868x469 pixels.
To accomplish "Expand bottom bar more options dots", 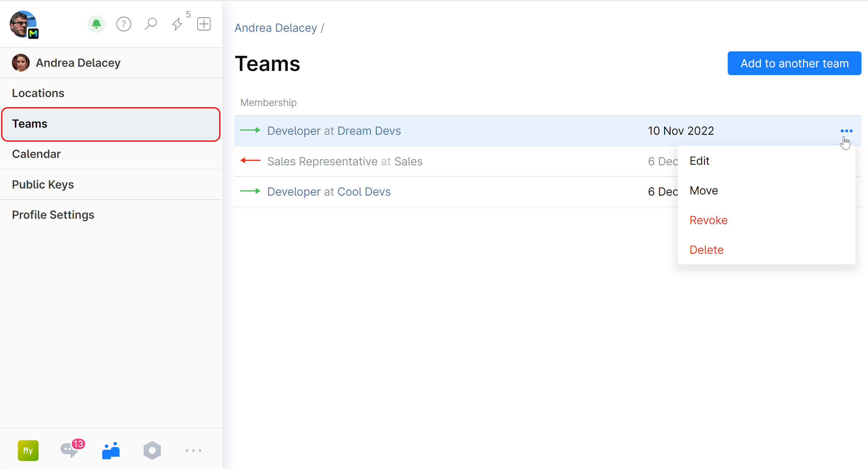I will pos(193,450).
